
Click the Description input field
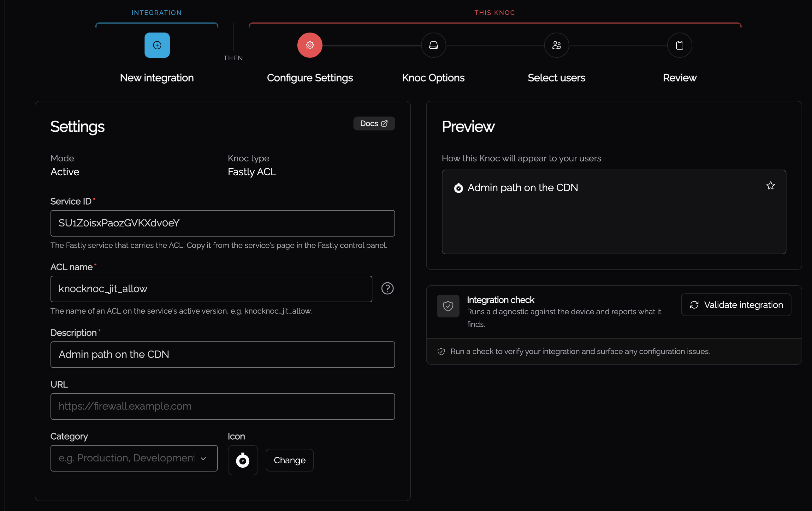coord(222,355)
